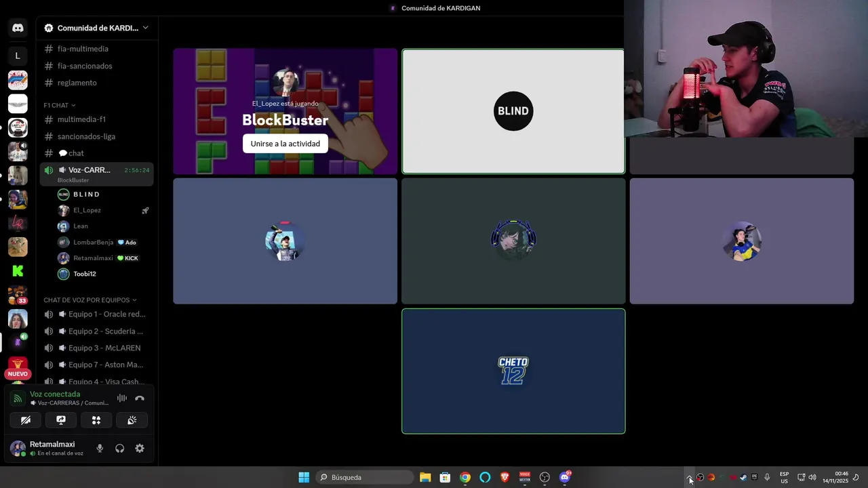Expand the Comunidad de KARDI... server menu
The width and height of the screenshot is (868, 488).
click(x=96, y=28)
